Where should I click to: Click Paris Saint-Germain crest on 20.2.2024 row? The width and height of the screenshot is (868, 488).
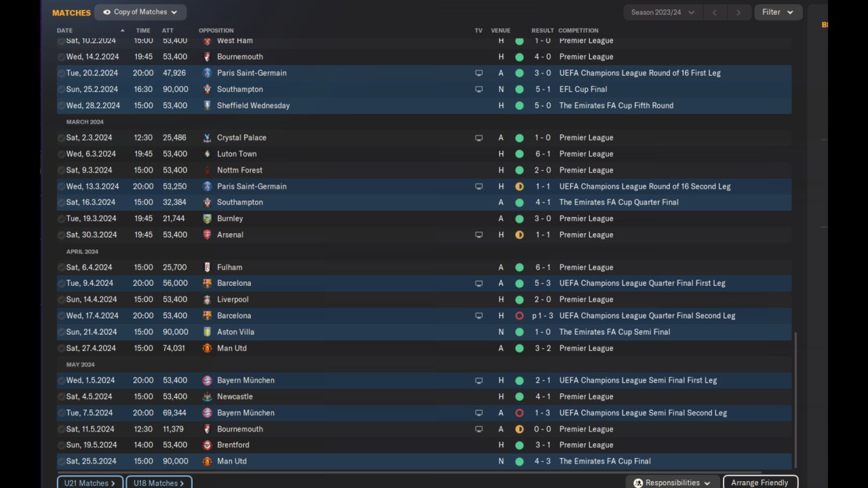point(208,73)
